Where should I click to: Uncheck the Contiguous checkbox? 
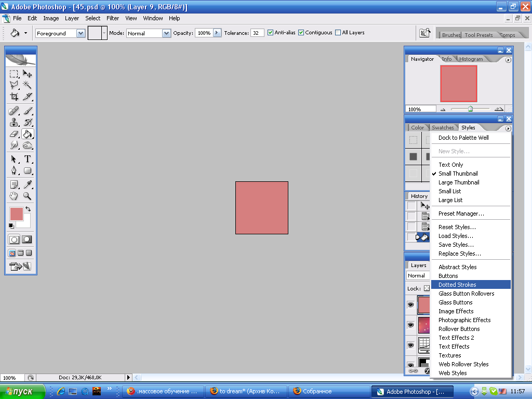pos(301,33)
